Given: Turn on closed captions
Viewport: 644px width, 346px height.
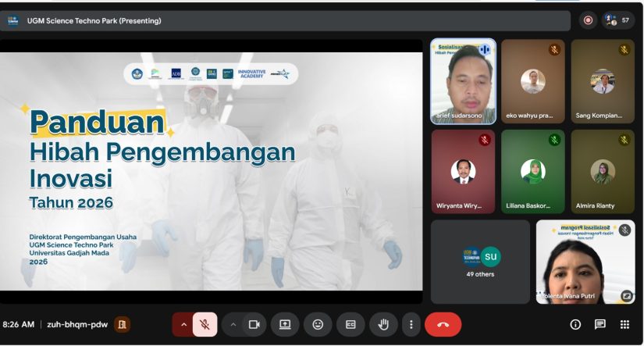Looking at the screenshot, I should point(350,324).
